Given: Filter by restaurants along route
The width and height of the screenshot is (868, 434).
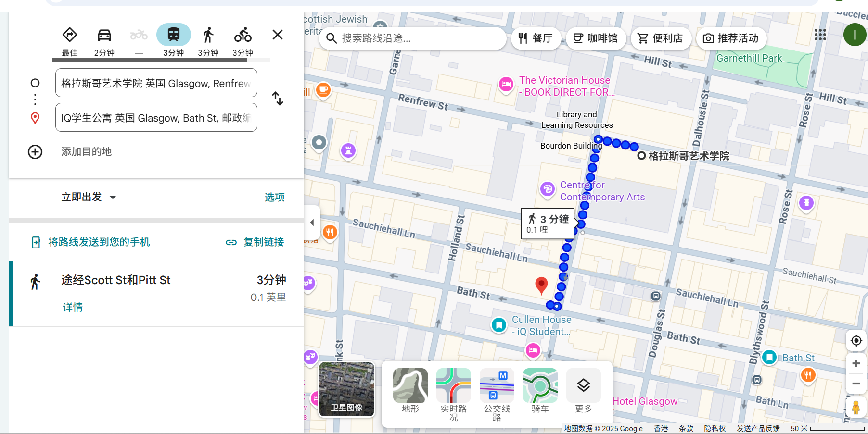Looking at the screenshot, I should 536,38.
